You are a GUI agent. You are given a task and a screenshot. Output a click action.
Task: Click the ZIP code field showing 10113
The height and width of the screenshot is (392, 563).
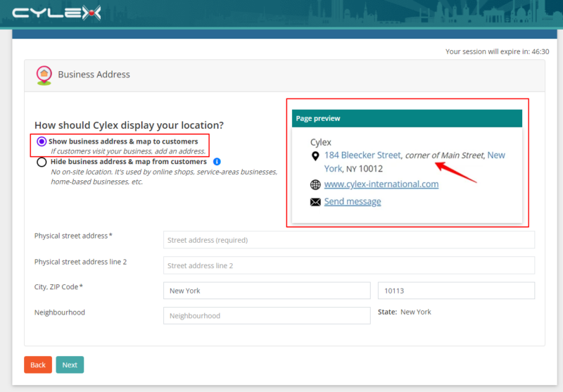456,291
